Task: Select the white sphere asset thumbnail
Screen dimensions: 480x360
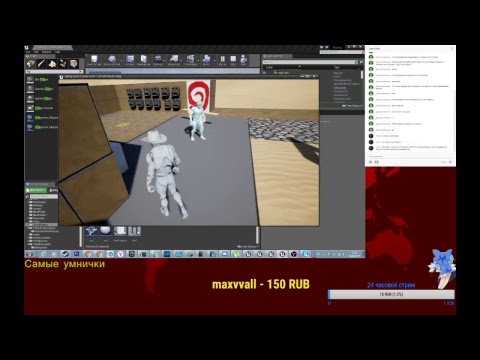Action: click(x=106, y=231)
